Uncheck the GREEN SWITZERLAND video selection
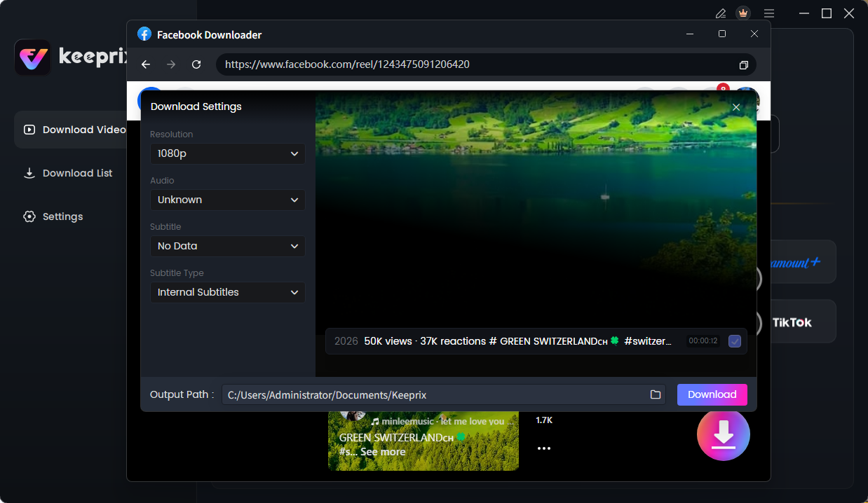Image resolution: width=868 pixels, height=503 pixels. [x=735, y=341]
